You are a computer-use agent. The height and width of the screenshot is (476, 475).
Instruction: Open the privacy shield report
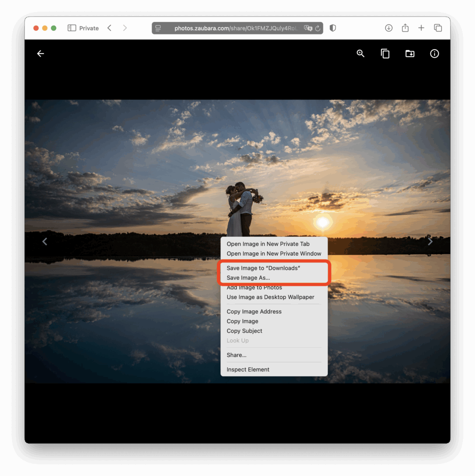333,28
